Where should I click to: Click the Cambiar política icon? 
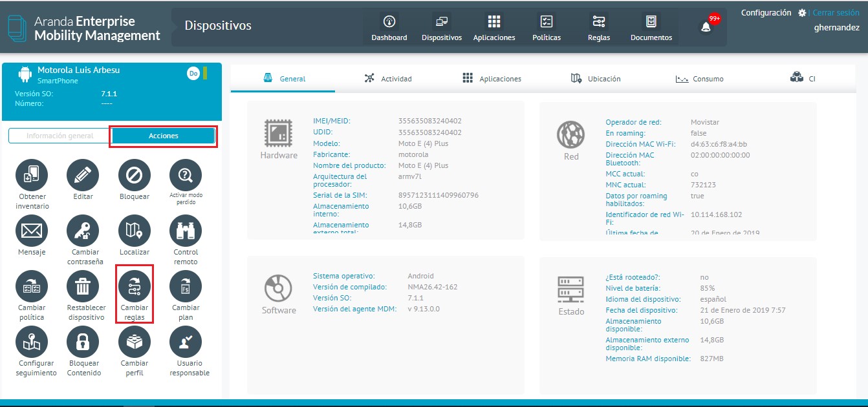tap(32, 286)
